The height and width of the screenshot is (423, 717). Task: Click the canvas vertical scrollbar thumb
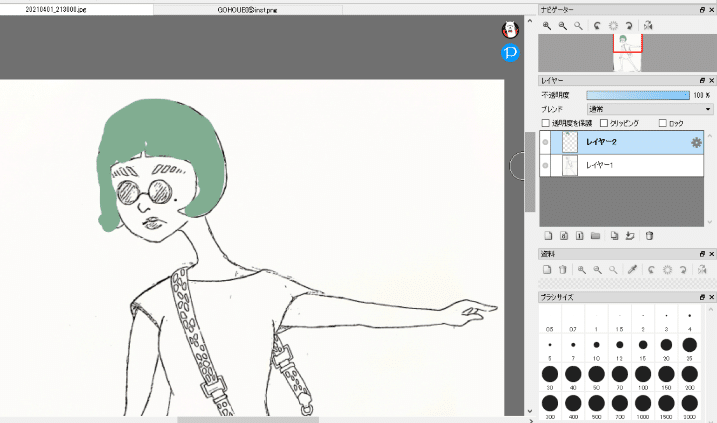click(x=530, y=172)
